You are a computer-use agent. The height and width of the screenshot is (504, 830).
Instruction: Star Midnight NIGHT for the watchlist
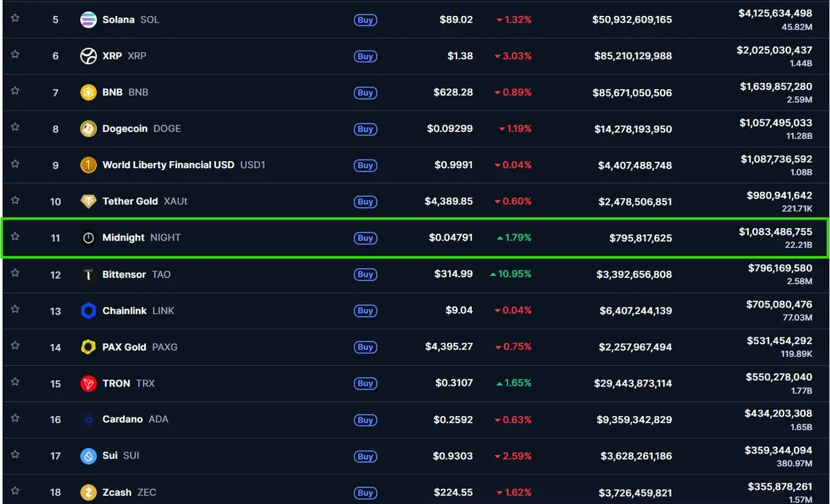pyautogui.click(x=15, y=236)
